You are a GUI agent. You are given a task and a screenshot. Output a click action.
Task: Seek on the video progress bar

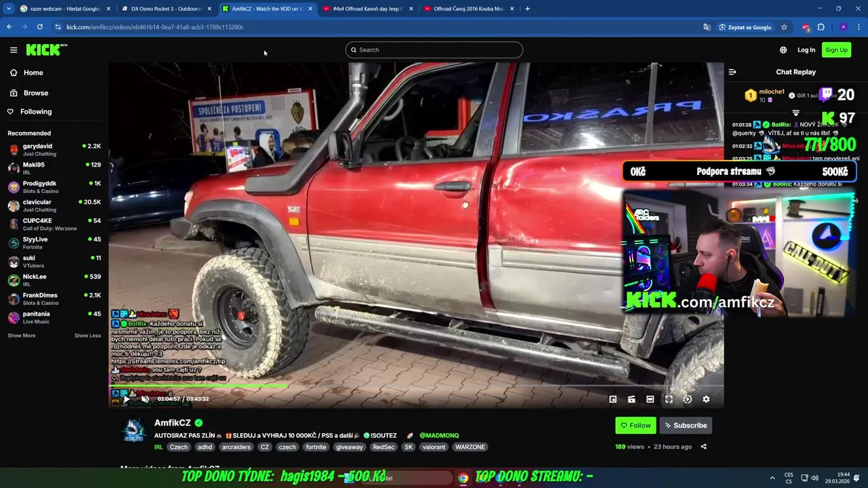click(416, 387)
